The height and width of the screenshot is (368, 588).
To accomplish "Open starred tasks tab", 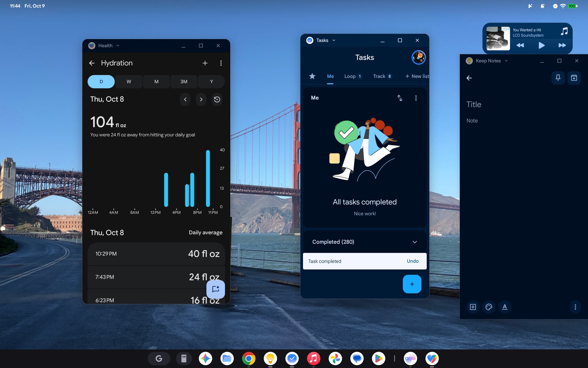I will [x=312, y=76].
